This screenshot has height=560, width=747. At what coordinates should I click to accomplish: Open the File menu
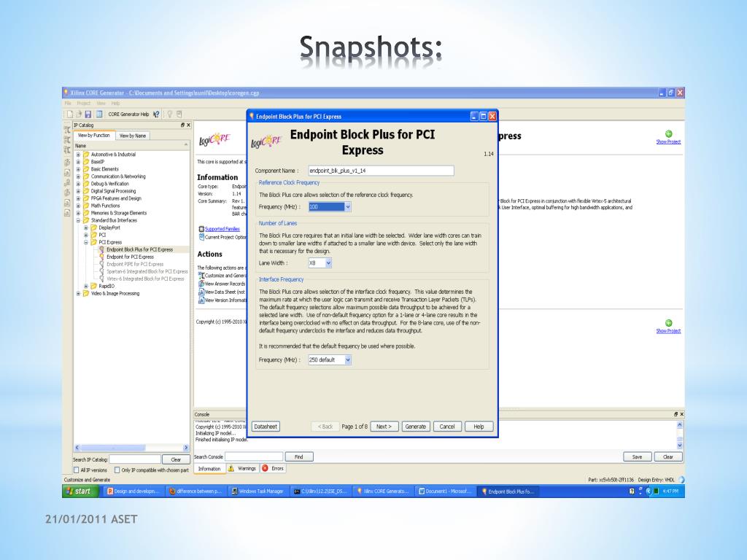68,104
